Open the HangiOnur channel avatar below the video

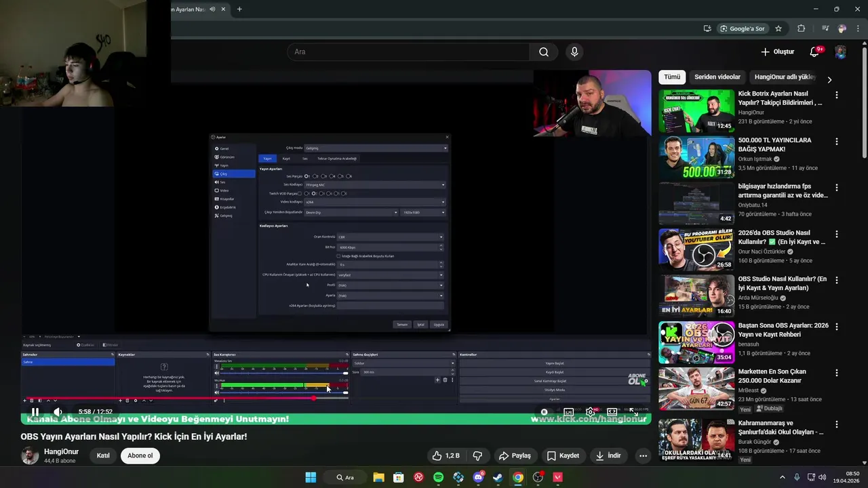(30, 455)
